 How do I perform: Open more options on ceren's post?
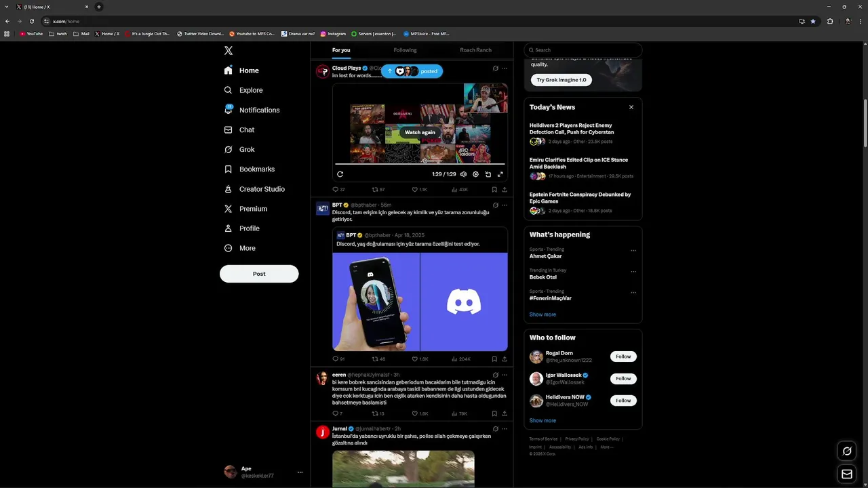pyautogui.click(x=505, y=375)
